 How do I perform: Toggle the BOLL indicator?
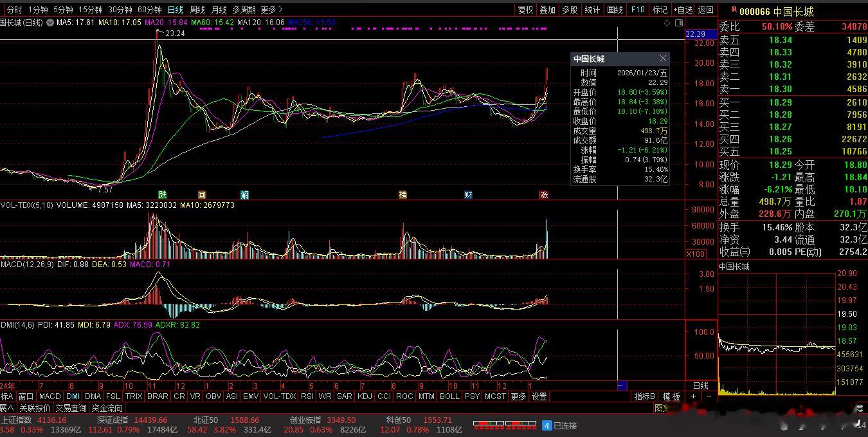click(449, 396)
